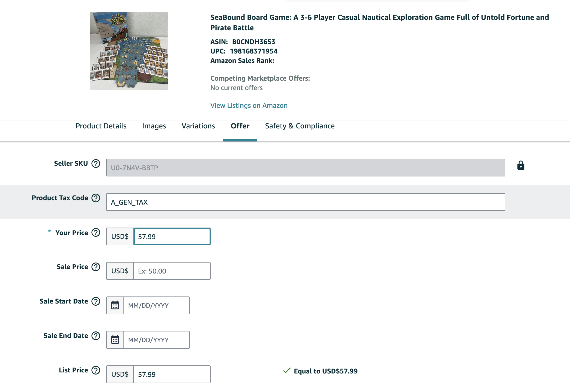The image size is (570, 392).
Task: Open Seller SKU help icon
Action: (96, 163)
